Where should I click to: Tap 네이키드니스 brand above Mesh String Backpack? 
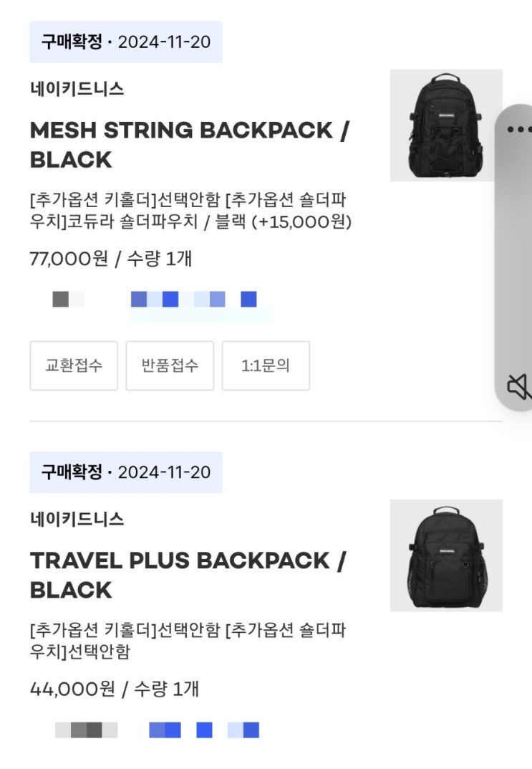[77, 89]
